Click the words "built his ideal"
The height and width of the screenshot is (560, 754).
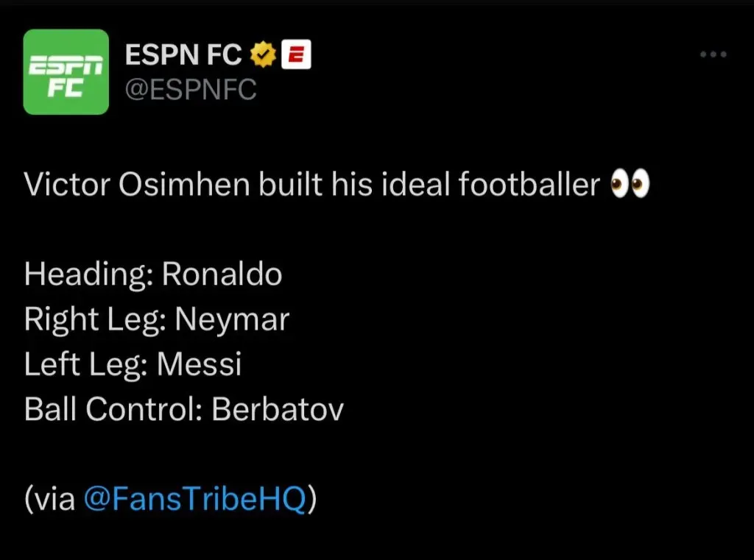tap(355, 185)
